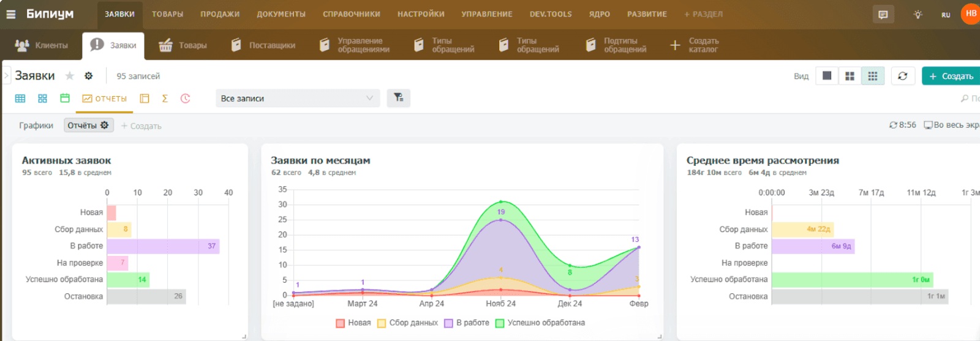Select the sigma summary icon
Viewport: 980px width, 341px height.
tap(165, 99)
